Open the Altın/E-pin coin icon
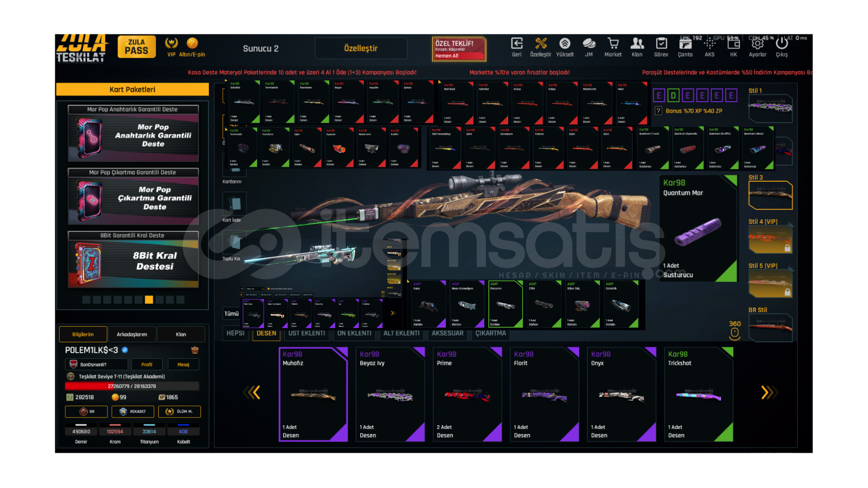 tap(192, 43)
